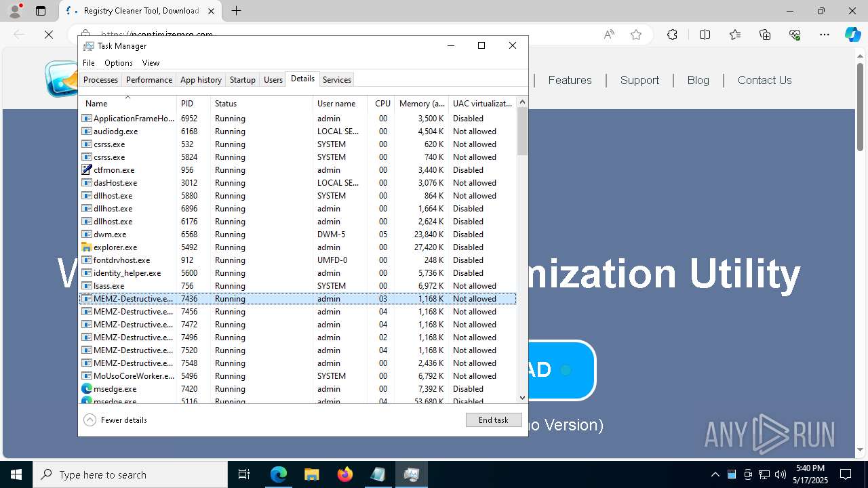This screenshot has height=488, width=868.
Task: Open Task Manager View menu
Action: click(151, 63)
